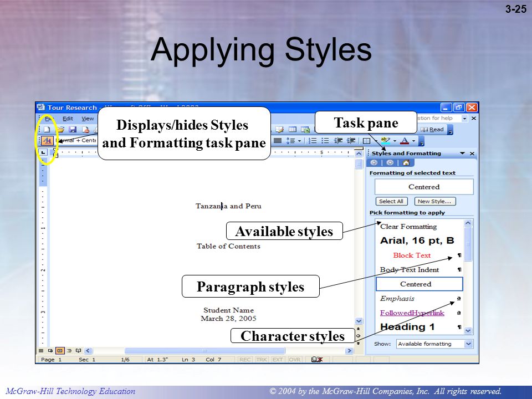Open the Line Spacing icon
Screen dimensions: 532x399
pyautogui.click(x=290, y=140)
